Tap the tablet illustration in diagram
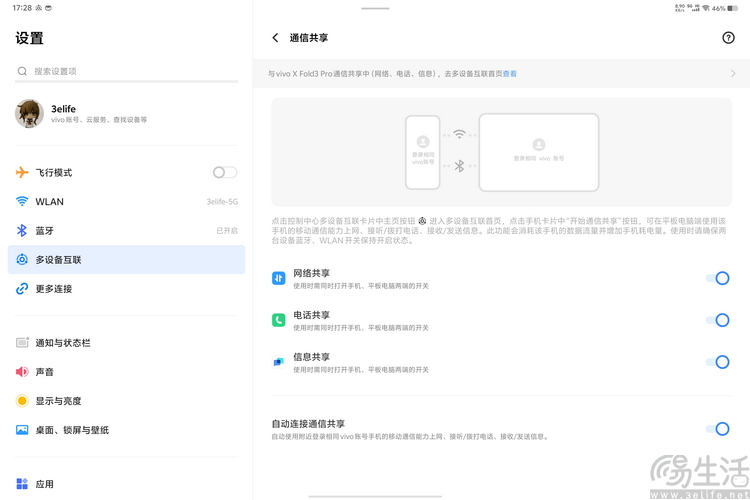The height and width of the screenshot is (500, 750). click(x=539, y=152)
